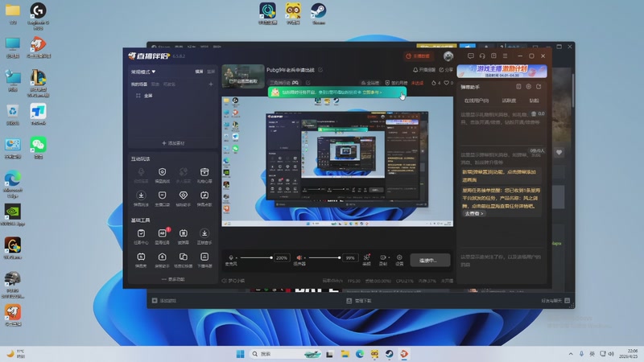Click the first icon in 弹幕助手 header
Screen dimensions: 644x362
(518, 87)
